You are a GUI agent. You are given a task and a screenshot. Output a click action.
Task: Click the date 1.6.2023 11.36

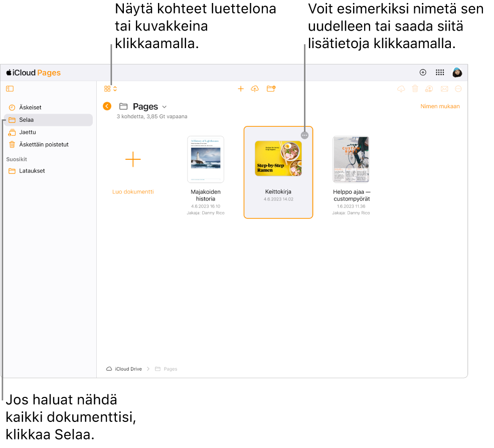coord(351,206)
